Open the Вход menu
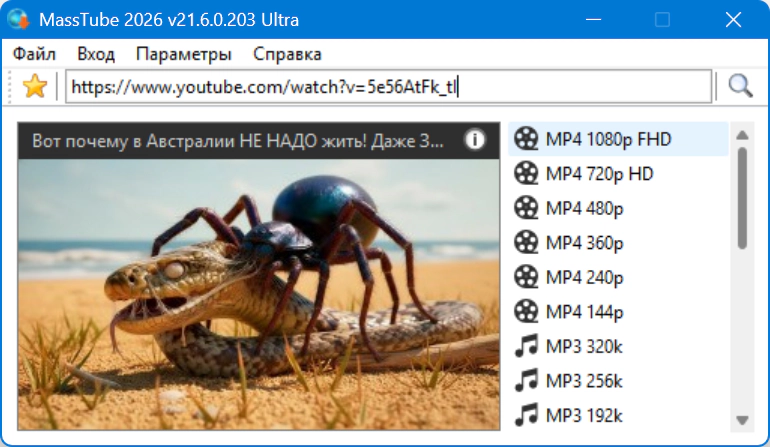 coord(96,54)
